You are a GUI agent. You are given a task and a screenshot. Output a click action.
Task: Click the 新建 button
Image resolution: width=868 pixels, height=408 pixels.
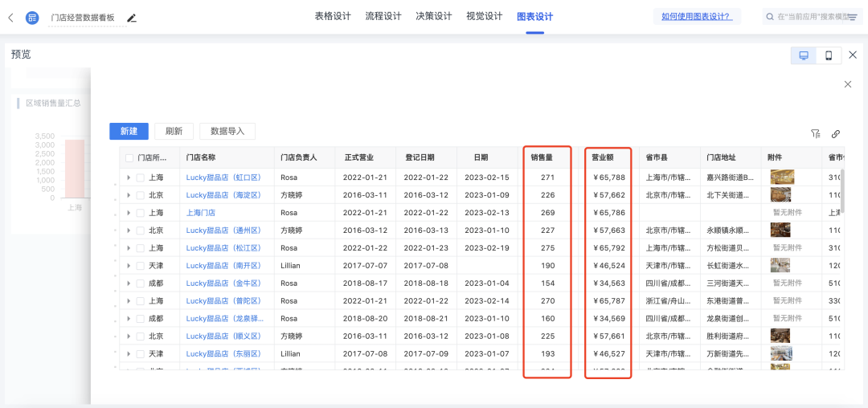129,131
